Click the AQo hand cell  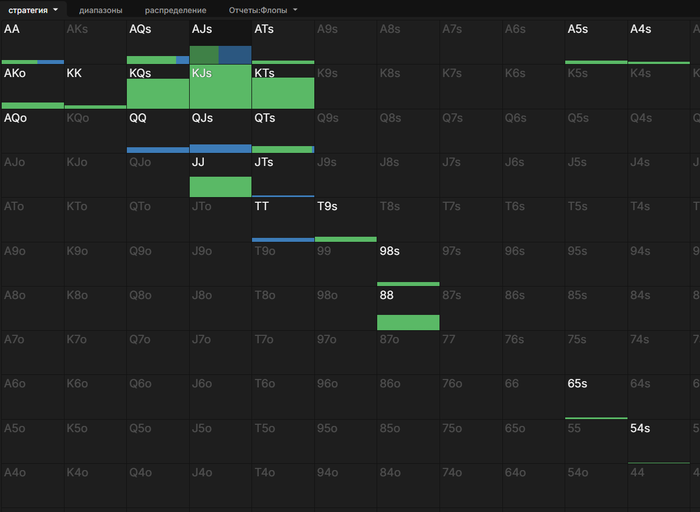[x=33, y=131]
